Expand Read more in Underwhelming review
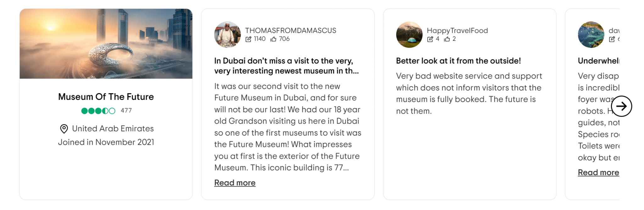644x210 pixels. coord(598,172)
